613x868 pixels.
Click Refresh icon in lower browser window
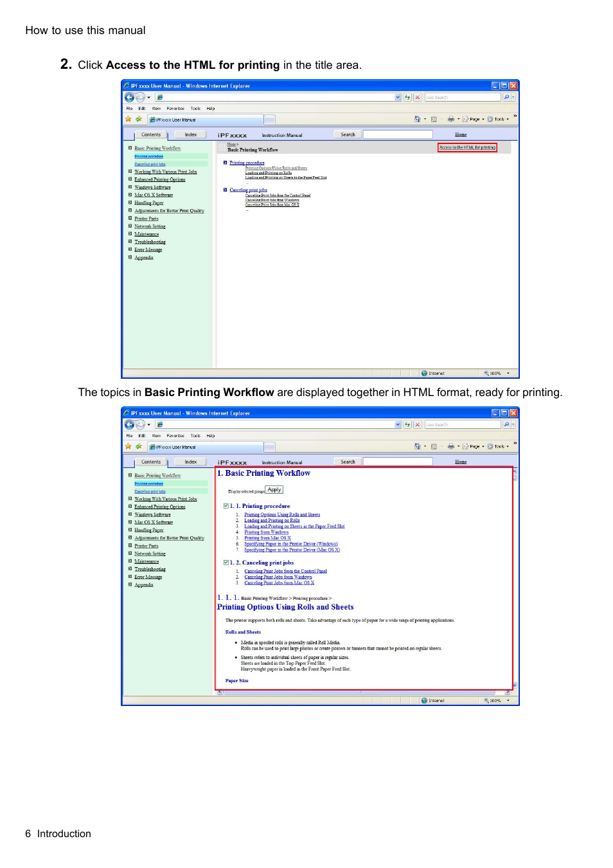click(x=407, y=424)
